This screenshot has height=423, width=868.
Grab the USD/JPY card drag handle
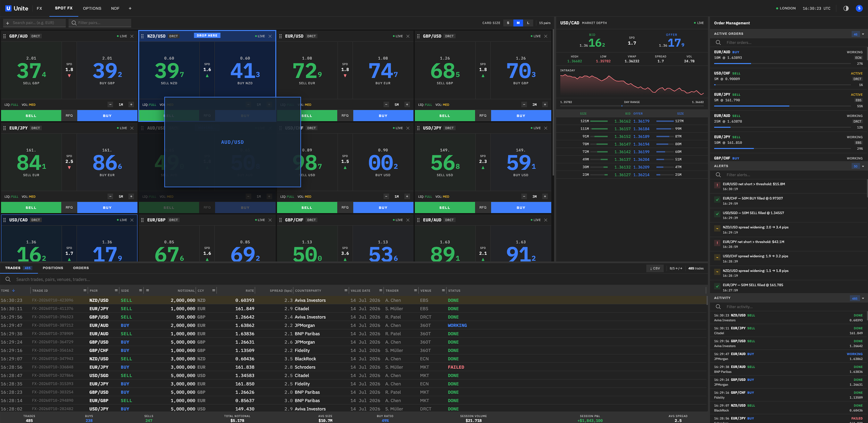(x=418, y=128)
